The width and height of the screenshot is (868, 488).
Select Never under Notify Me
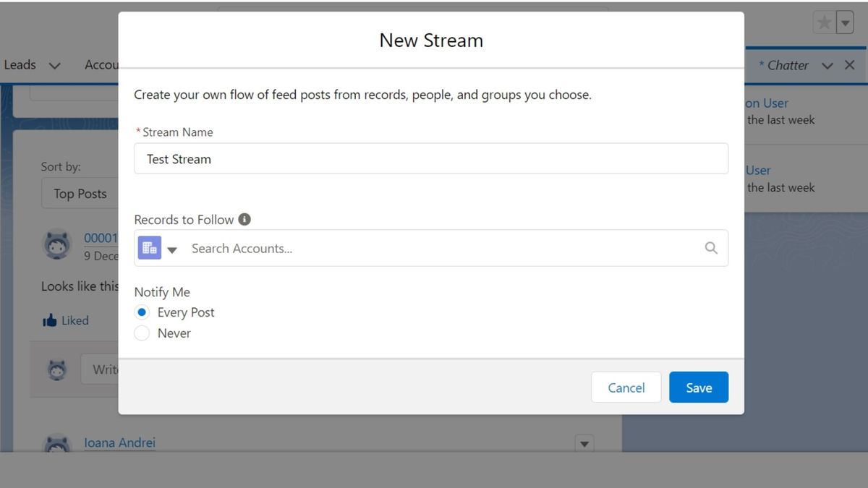(x=142, y=333)
